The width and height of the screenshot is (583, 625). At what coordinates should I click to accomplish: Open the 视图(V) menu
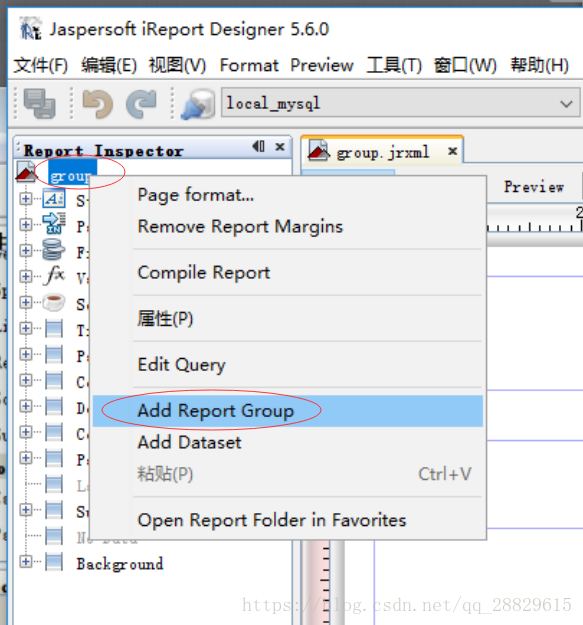pyautogui.click(x=177, y=65)
